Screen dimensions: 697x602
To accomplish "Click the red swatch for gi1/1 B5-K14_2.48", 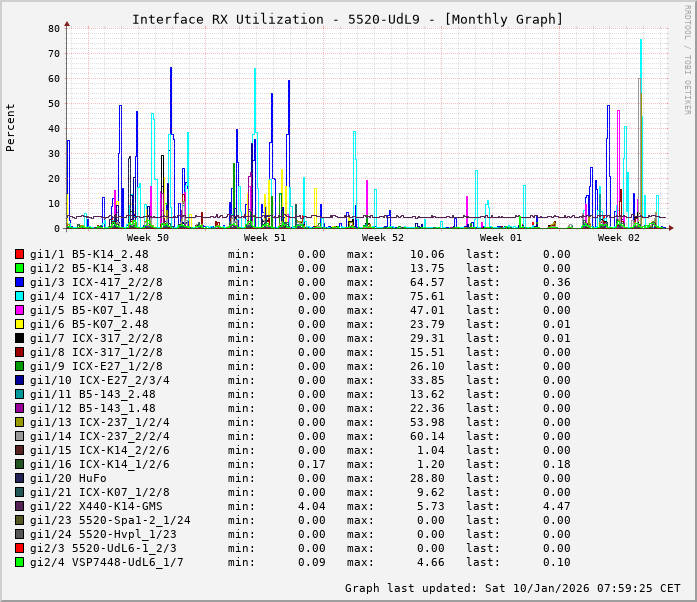I will coord(19,254).
